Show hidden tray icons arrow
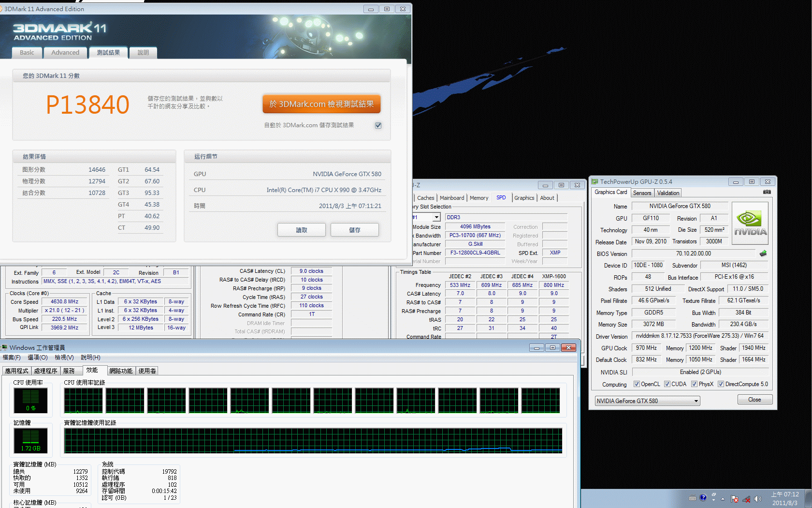The width and height of the screenshot is (812, 508). tap(723, 499)
